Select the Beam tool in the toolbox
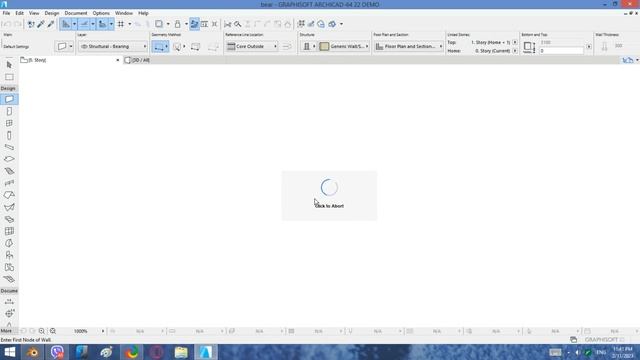 pos(9,147)
